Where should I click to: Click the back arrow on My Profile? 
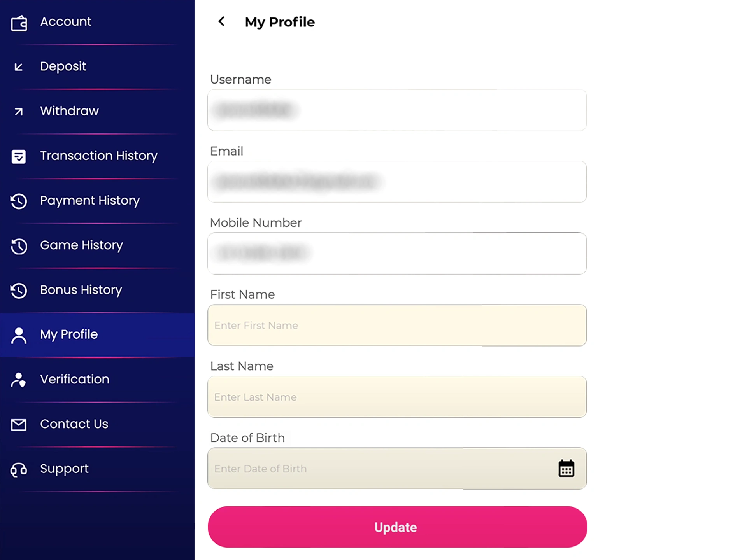pos(221,22)
